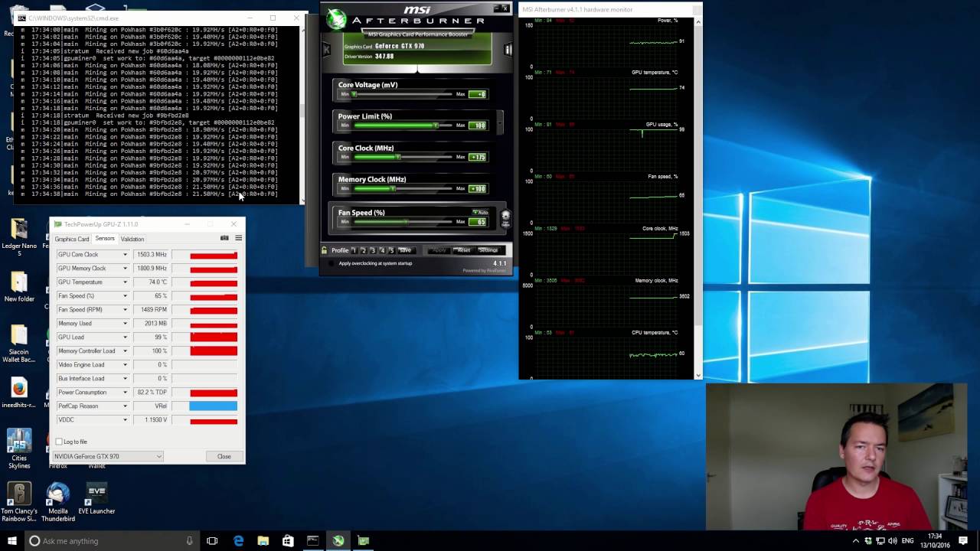Open GPU-Z screenshot camera icon

224,238
